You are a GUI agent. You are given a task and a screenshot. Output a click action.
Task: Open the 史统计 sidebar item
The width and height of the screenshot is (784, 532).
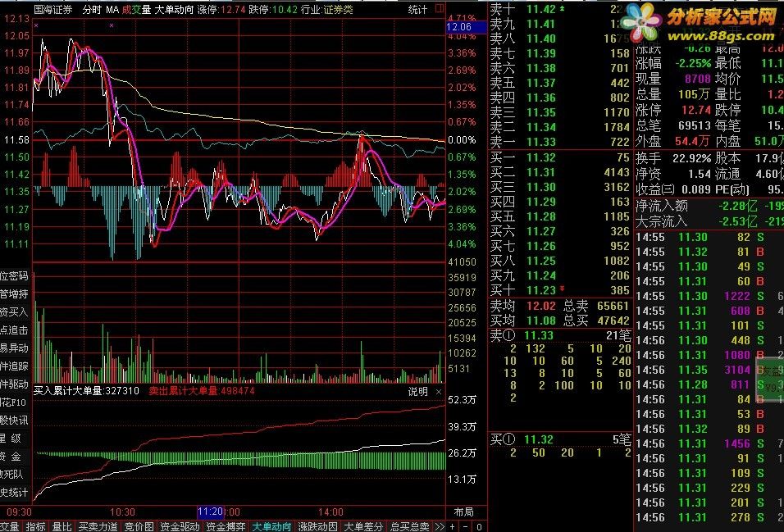(x=14, y=493)
